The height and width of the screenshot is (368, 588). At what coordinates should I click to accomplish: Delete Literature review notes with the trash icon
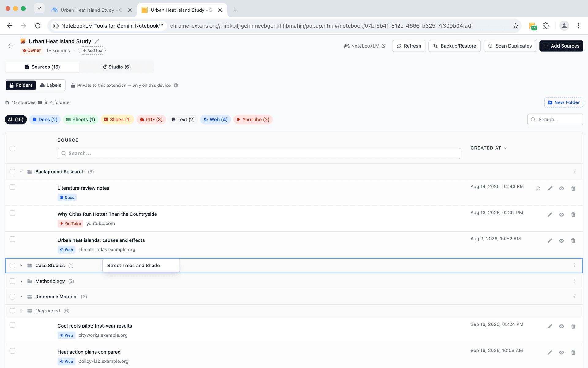tap(573, 189)
